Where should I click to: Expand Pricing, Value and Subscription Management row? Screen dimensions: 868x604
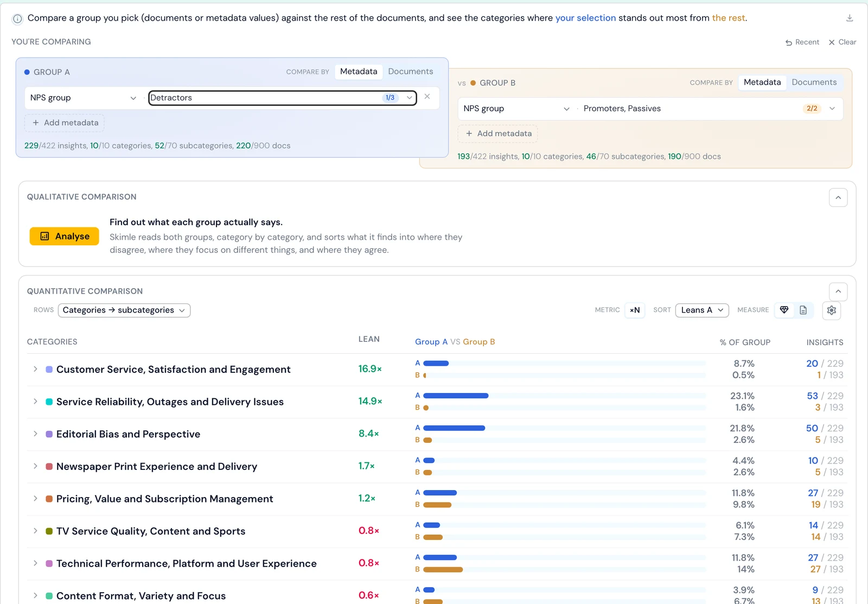pos(35,499)
